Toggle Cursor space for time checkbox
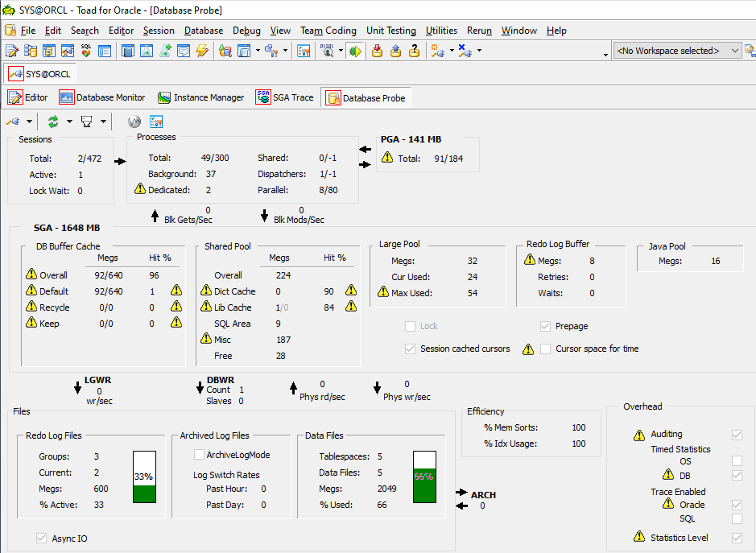This screenshot has width=756, height=553. tap(545, 349)
